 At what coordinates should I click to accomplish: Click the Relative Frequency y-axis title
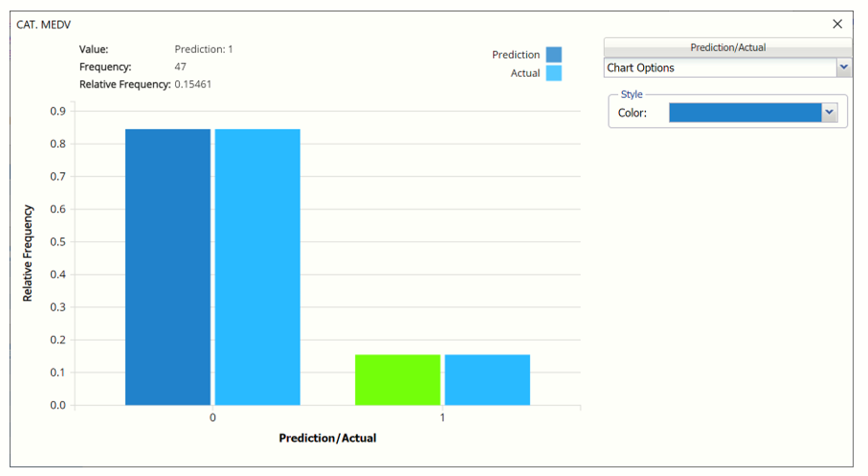coord(29,253)
